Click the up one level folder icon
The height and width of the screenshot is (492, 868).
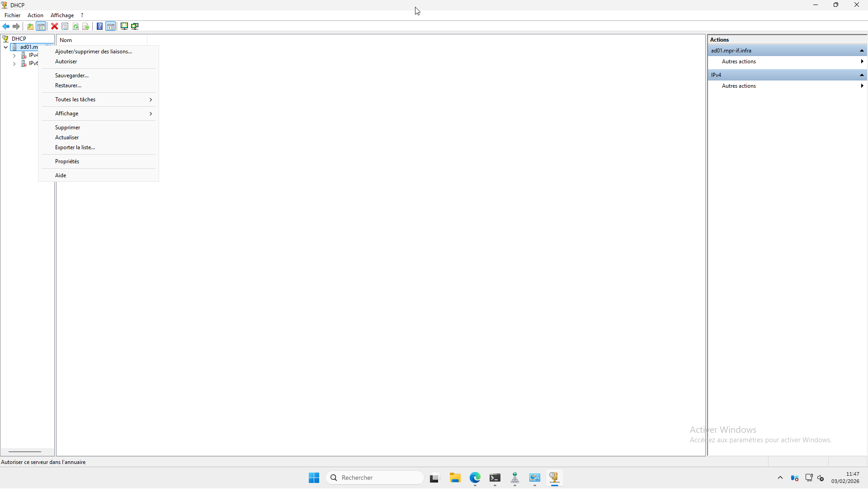pyautogui.click(x=30, y=26)
